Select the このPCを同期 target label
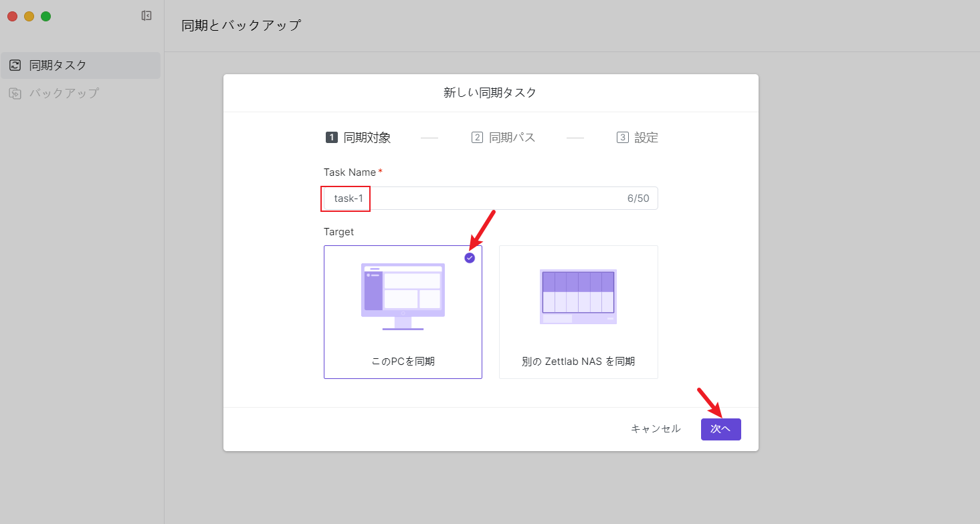This screenshot has height=524, width=980. tap(403, 362)
